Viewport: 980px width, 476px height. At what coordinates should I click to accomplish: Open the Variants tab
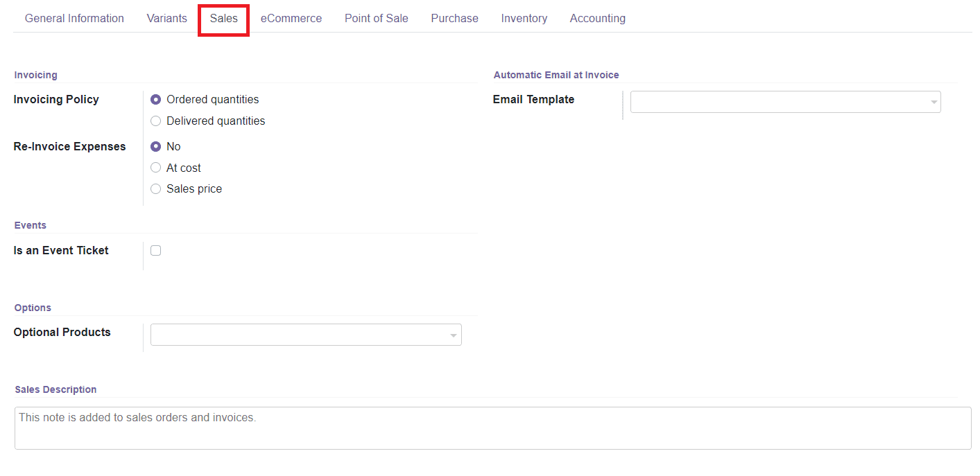(x=166, y=18)
